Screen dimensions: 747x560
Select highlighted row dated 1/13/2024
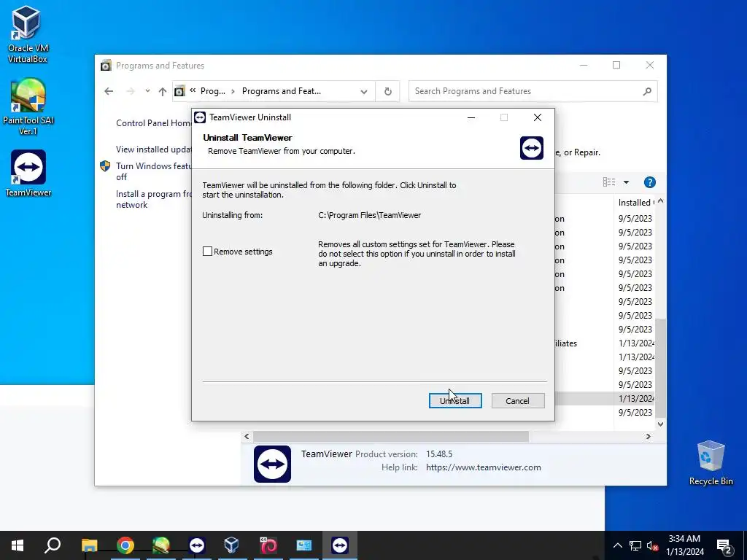click(605, 399)
